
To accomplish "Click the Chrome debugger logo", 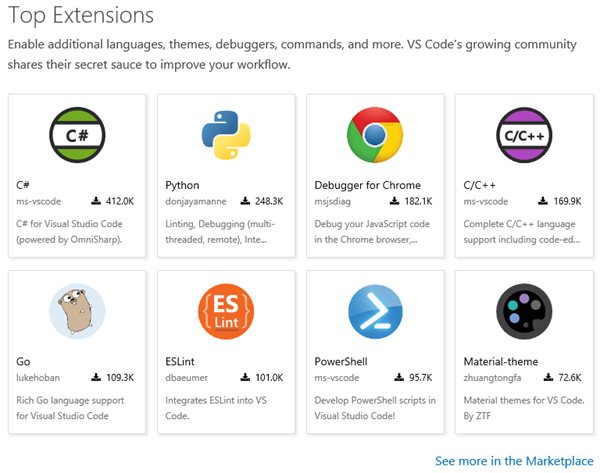I will click(x=375, y=136).
